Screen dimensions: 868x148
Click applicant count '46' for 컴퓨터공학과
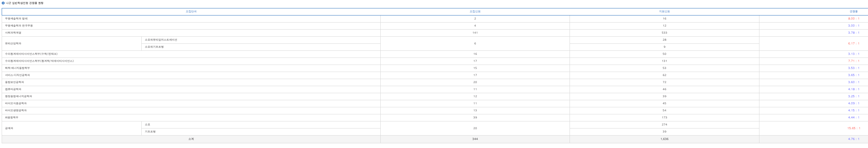[664, 89]
